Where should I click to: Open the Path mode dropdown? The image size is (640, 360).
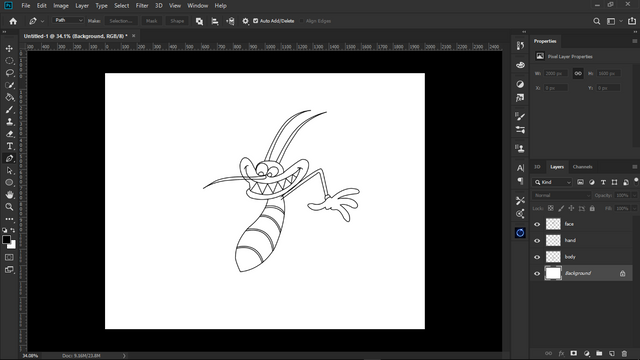[68, 20]
